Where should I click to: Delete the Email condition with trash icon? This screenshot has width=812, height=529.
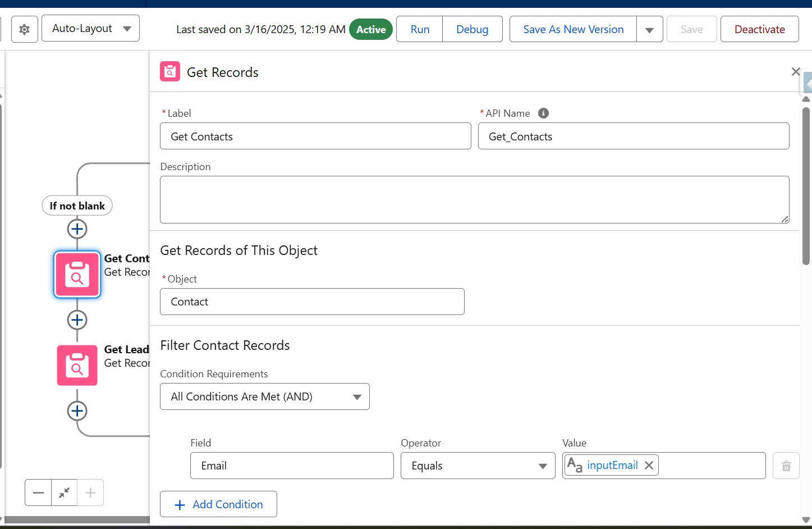786,466
